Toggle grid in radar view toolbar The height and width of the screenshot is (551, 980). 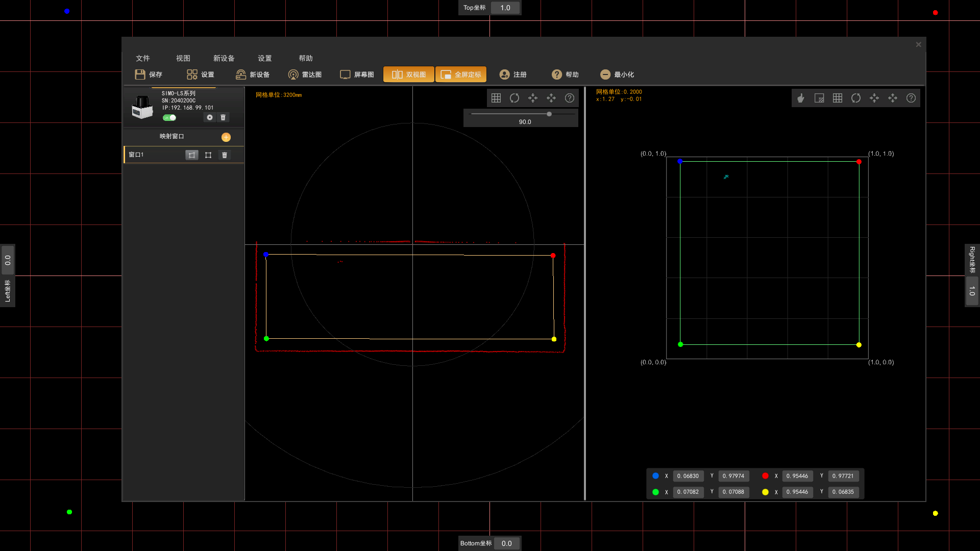[x=496, y=98]
